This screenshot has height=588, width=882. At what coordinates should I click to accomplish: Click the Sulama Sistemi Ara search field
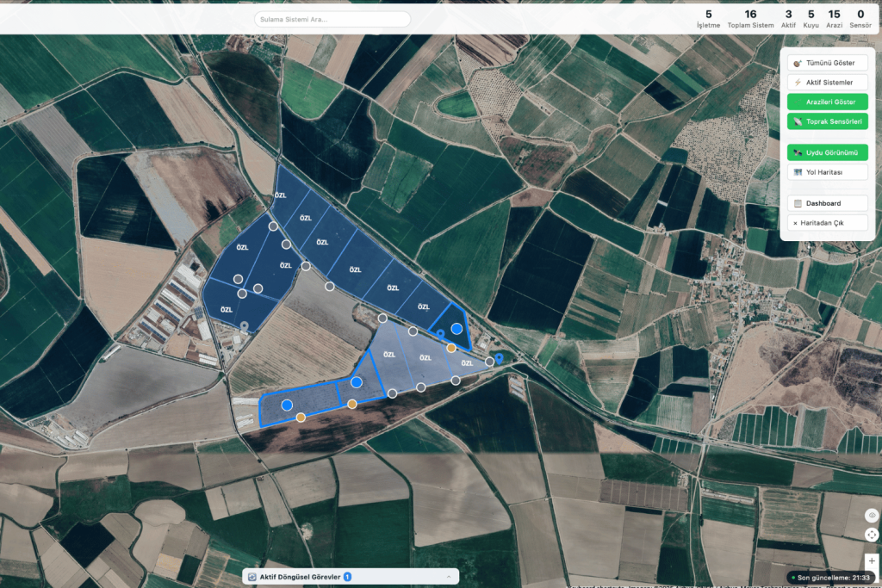coord(332,19)
